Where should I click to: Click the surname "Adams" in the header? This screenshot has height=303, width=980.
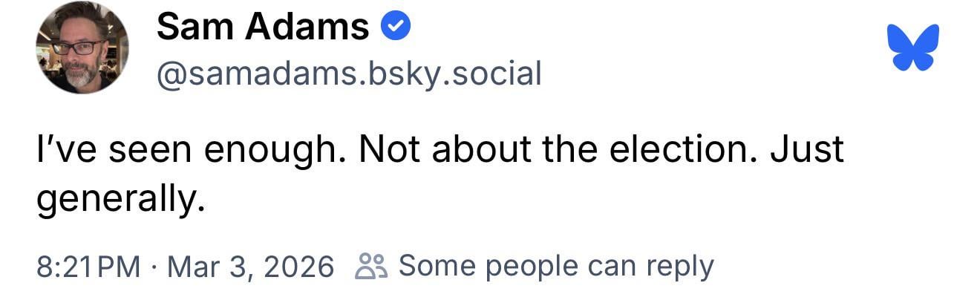[307, 28]
